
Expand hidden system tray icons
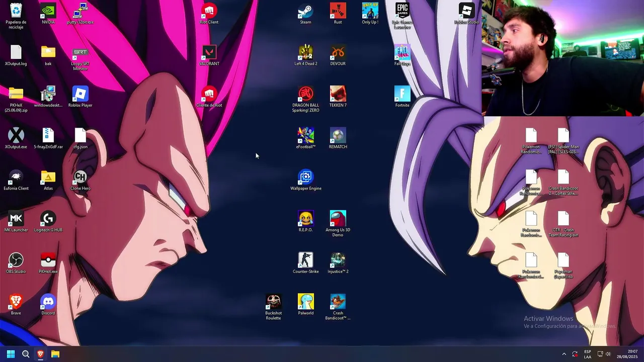564,354
